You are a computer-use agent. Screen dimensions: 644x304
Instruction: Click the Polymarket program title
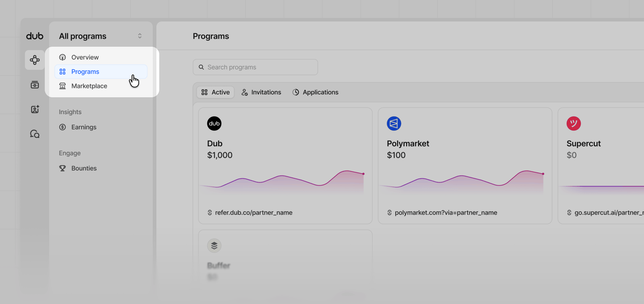pyautogui.click(x=408, y=144)
